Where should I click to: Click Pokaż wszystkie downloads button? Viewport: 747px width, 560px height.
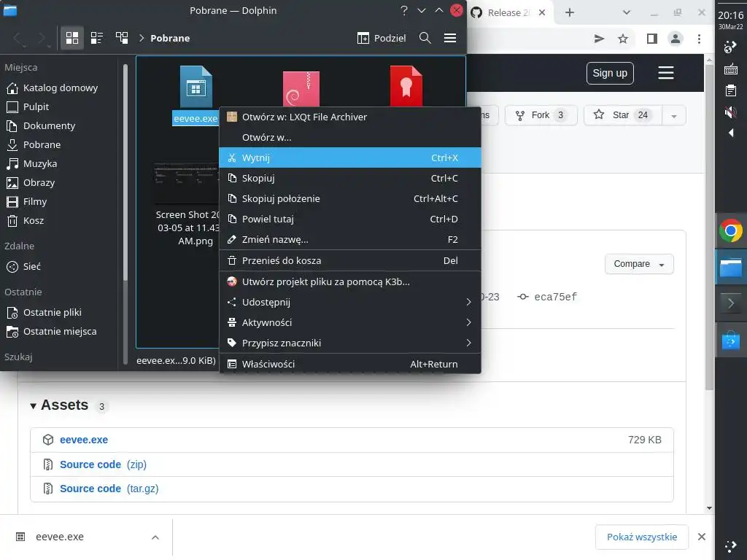click(642, 537)
